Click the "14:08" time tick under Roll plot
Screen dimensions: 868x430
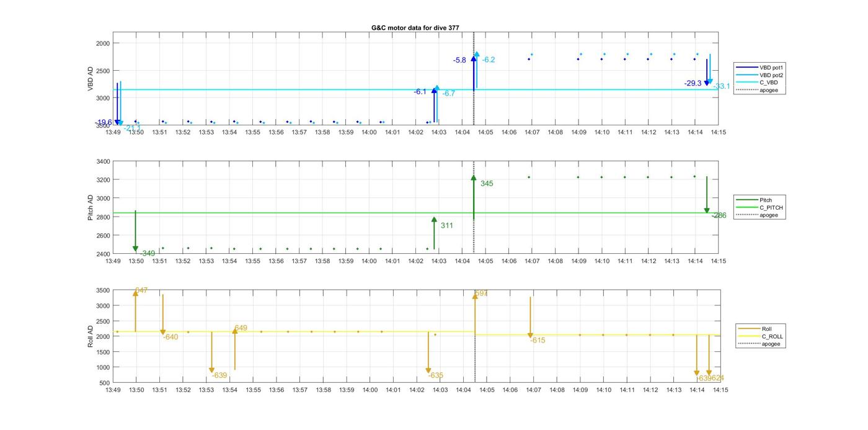[557, 390]
